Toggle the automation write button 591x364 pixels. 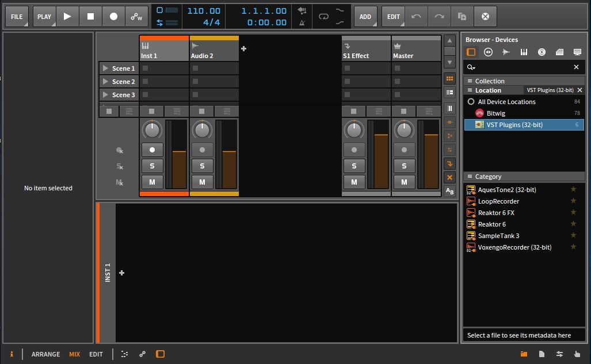(x=136, y=16)
